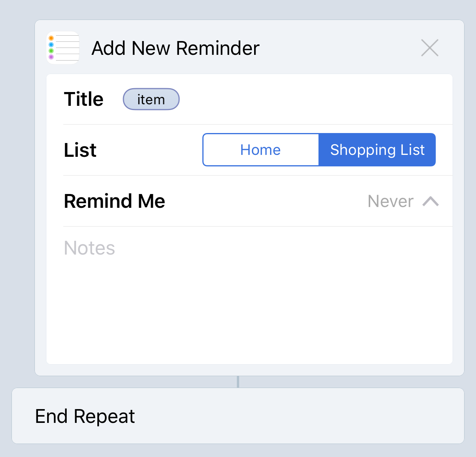The height and width of the screenshot is (457, 476).
Task: Click the Add New Reminder heading
Action: point(176,48)
